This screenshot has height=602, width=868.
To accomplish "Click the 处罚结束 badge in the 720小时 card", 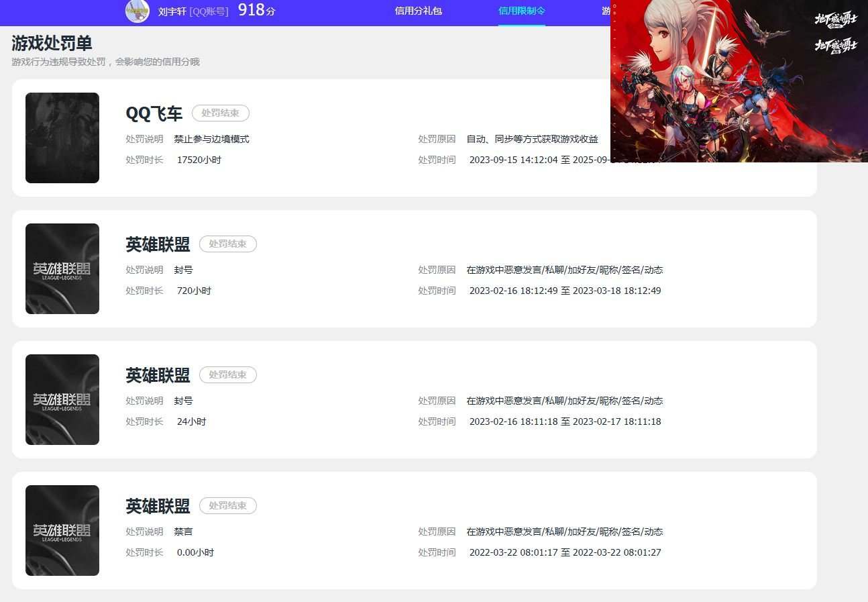I will [228, 244].
